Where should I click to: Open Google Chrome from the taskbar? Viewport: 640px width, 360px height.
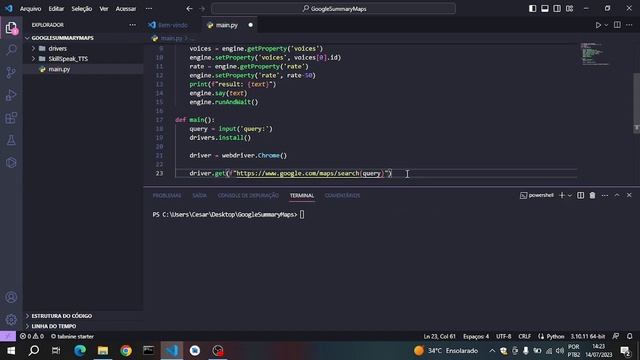[126, 351]
